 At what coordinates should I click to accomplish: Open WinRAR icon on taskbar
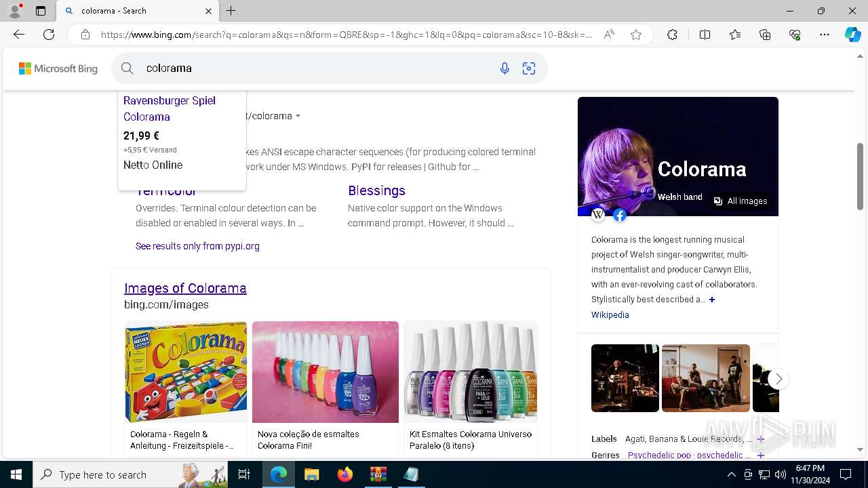click(378, 474)
